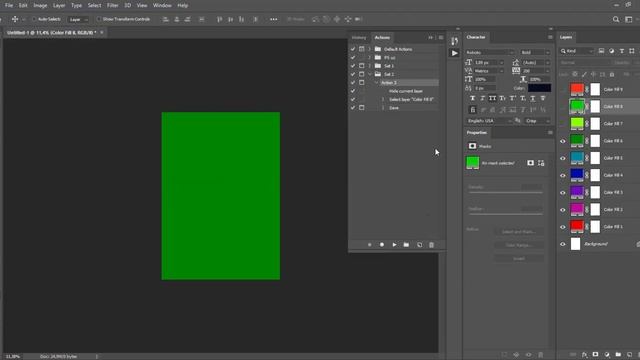Open the Image menu
The width and height of the screenshot is (640, 360).
(40, 5)
